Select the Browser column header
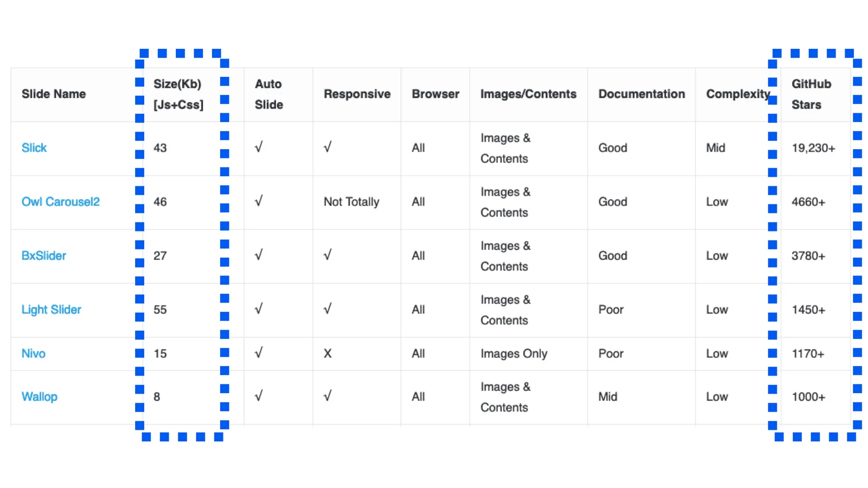868x488 pixels. point(435,94)
